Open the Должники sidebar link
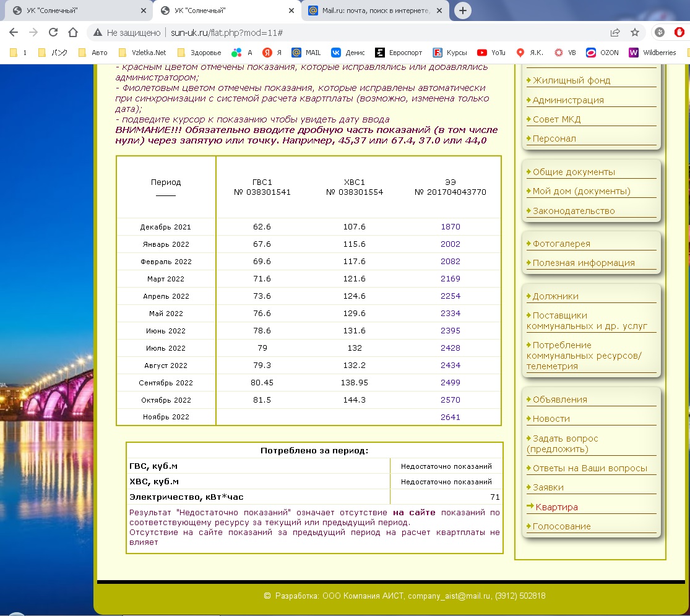 [x=555, y=296]
